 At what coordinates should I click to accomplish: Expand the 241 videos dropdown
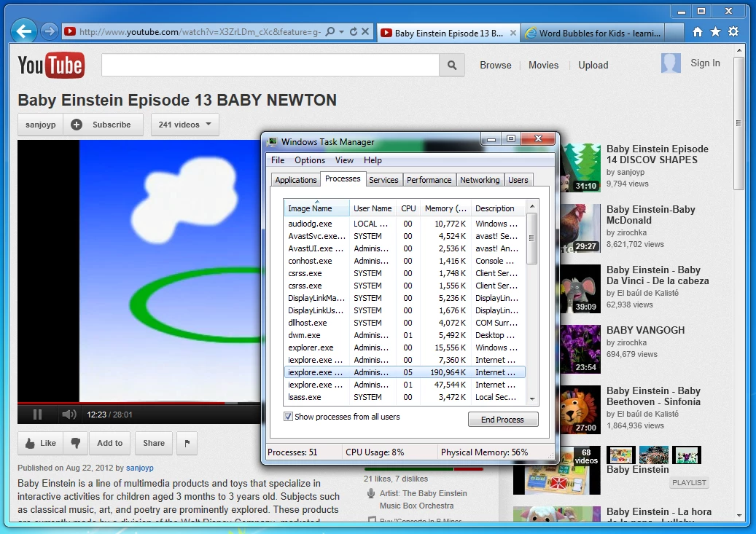(185, 125)
